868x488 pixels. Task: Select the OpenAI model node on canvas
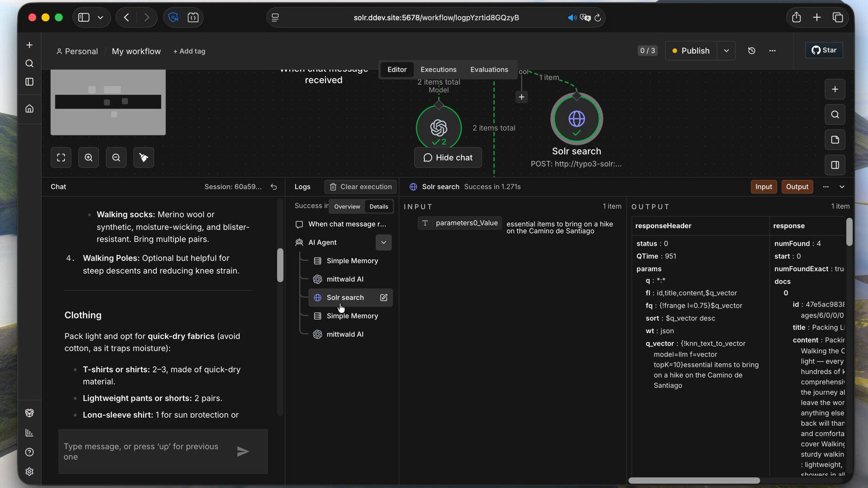(439, 128)
